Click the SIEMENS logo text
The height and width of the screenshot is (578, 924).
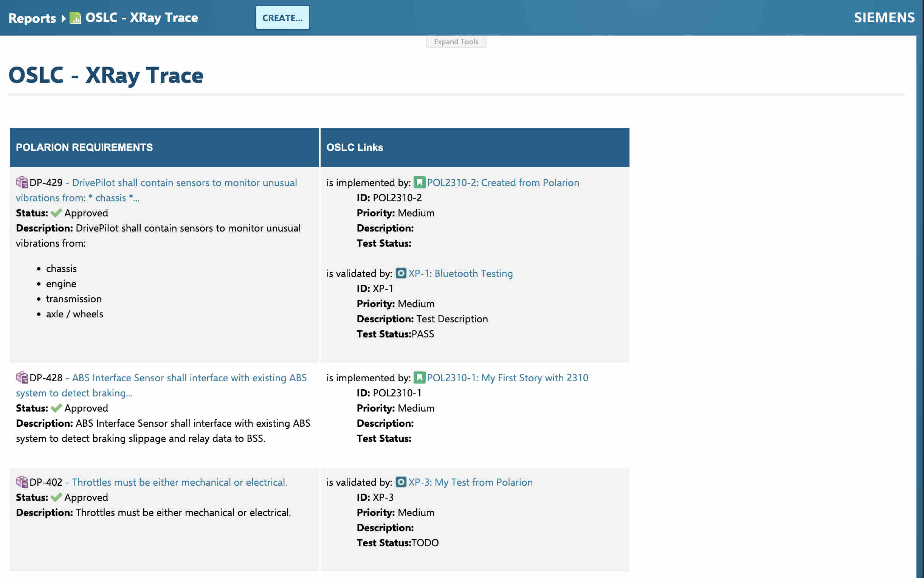(x=884, y=17)
